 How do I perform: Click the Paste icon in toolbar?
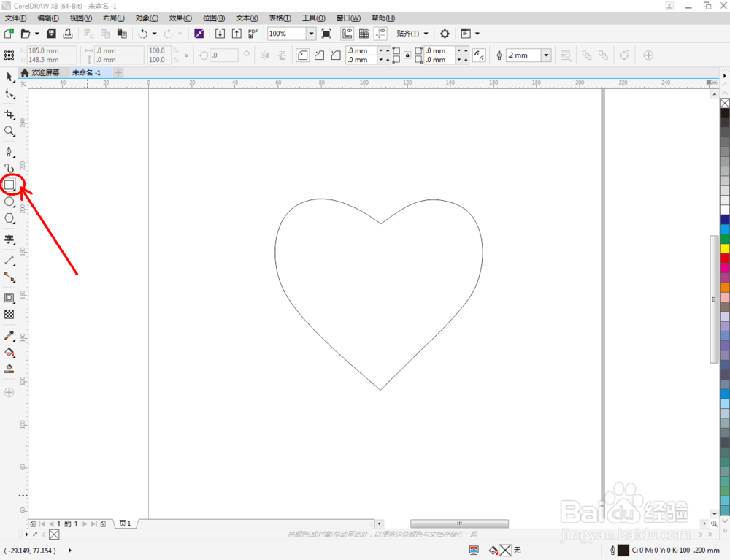point(122,34)
